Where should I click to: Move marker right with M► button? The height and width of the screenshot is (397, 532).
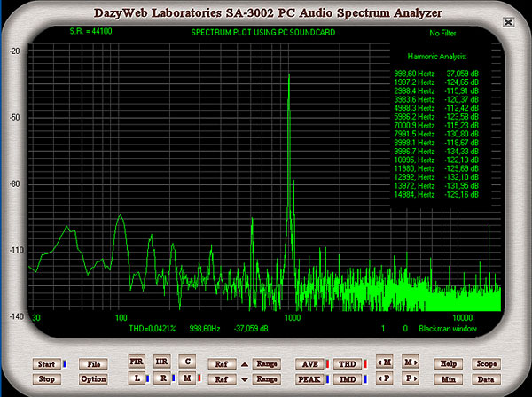click(409, 362)
